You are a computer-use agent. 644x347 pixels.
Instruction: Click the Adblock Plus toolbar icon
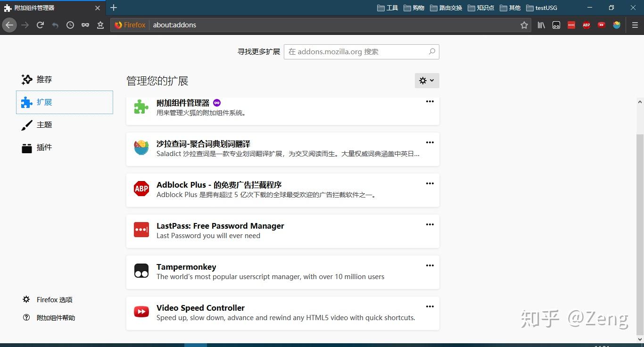[x=586, y=25]
